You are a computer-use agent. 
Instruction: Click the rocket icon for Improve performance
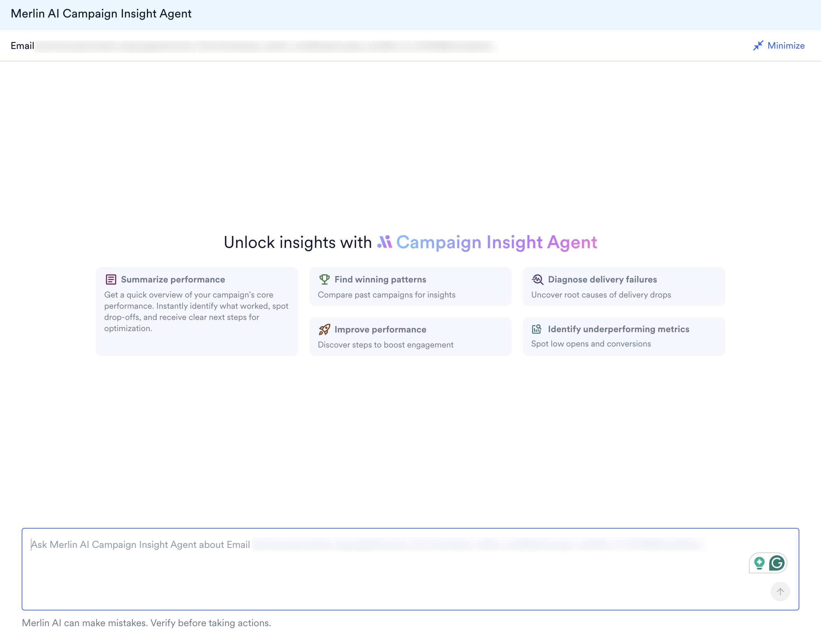coord(324,330)
